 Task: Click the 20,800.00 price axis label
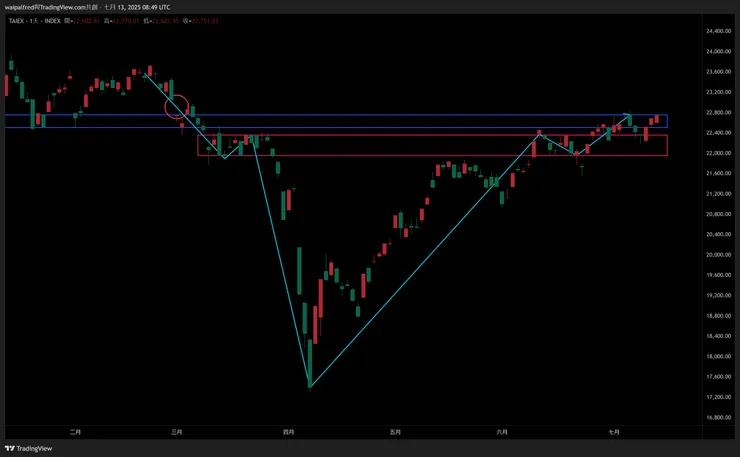(718, 214)
